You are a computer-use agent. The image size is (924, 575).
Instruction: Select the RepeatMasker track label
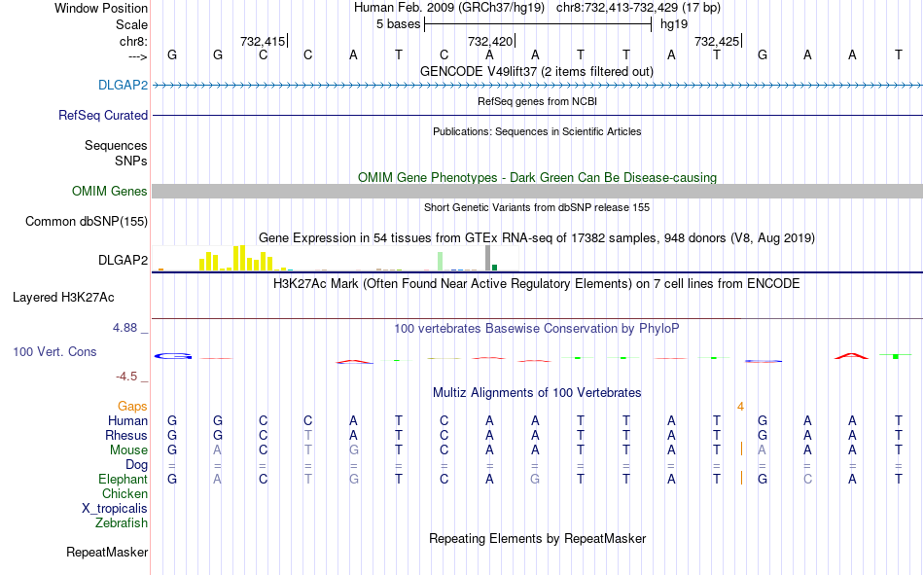pos(107,552)
